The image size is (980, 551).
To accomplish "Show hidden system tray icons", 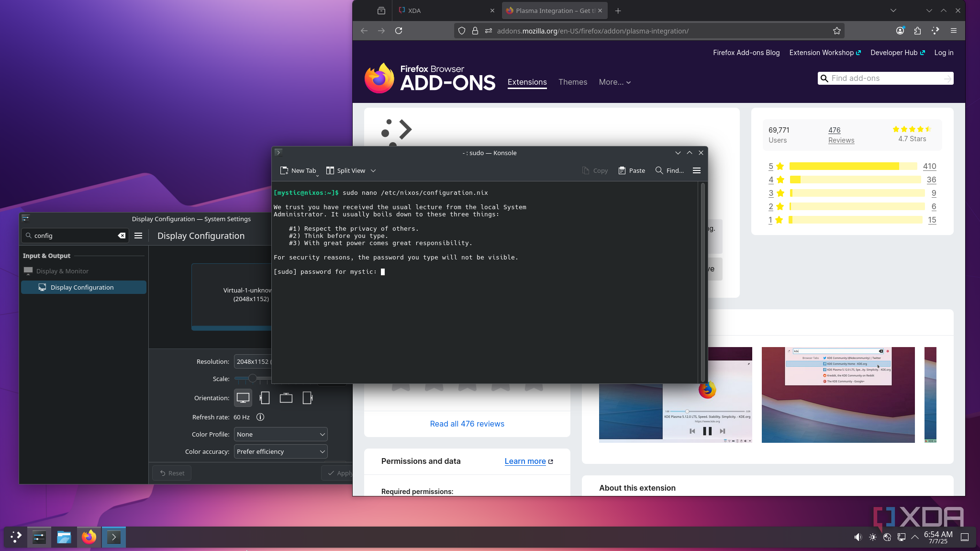I will point(915,537).
